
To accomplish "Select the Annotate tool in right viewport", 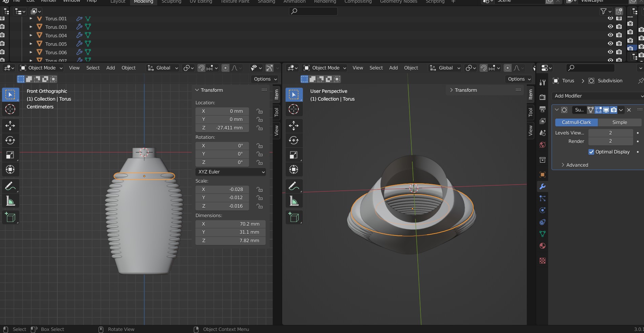I will tap(294, 186).
